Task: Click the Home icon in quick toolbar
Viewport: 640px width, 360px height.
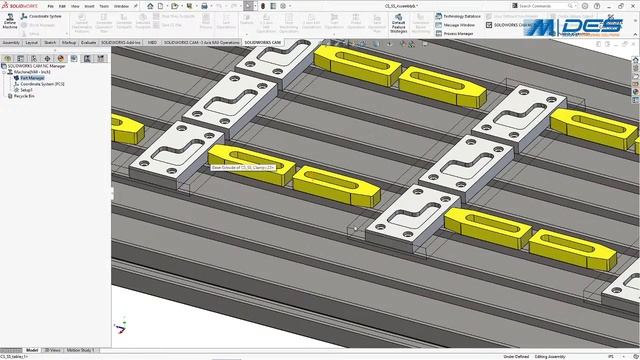Action: [150, 6]
